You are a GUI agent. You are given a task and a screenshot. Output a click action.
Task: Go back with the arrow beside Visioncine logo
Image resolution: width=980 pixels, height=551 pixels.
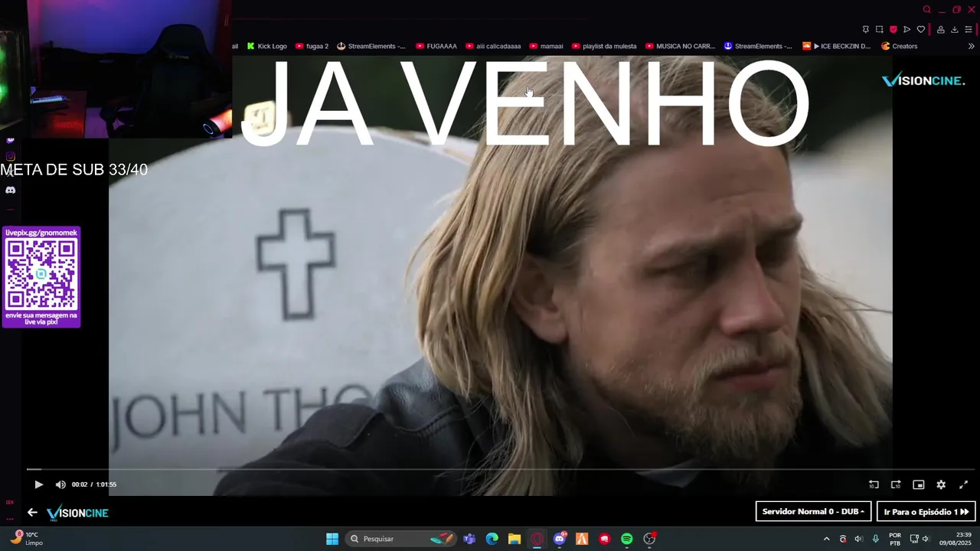coord(32,513)
